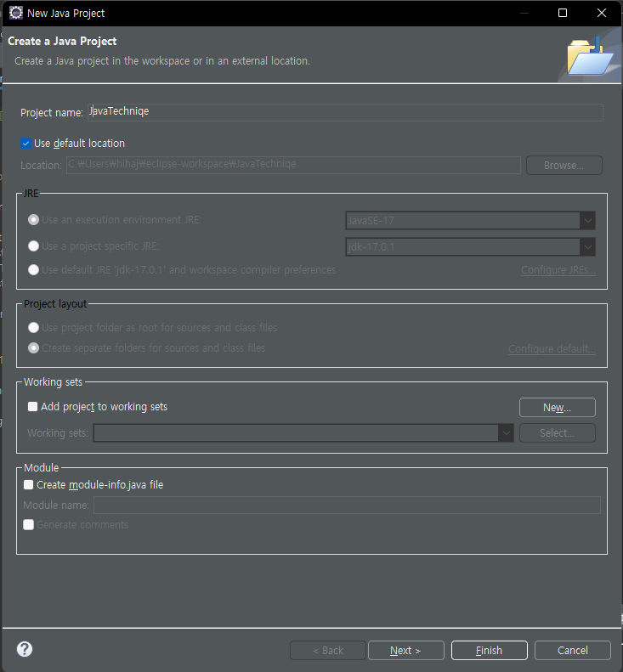Click the Java project folder wizard image
The image size is (623, 672).
[x=591, y=58]
